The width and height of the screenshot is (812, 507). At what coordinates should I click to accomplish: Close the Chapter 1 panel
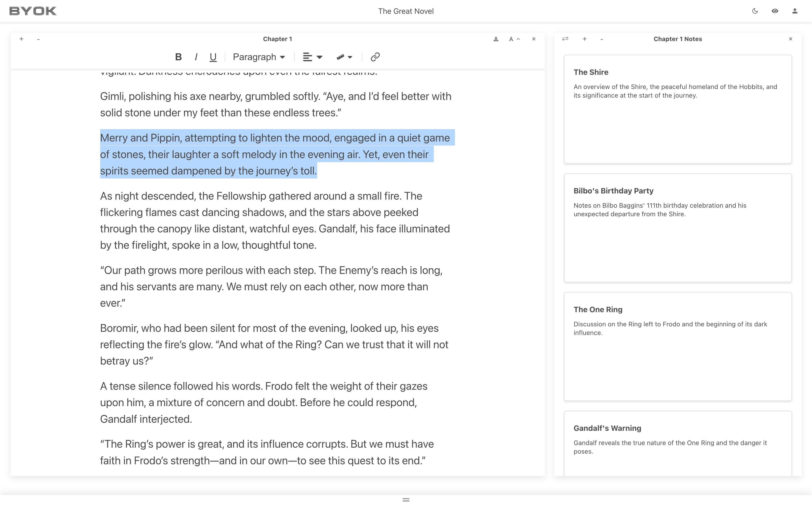tap(534, 39)
